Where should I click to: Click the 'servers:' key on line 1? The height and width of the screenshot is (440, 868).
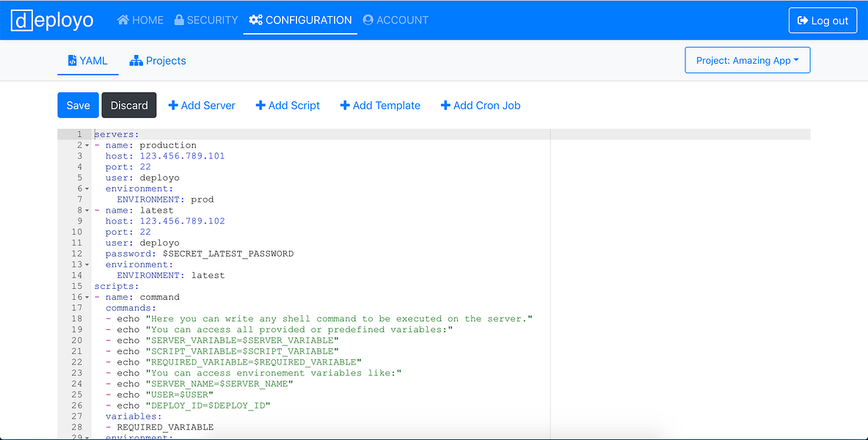[x=117, y=134]
